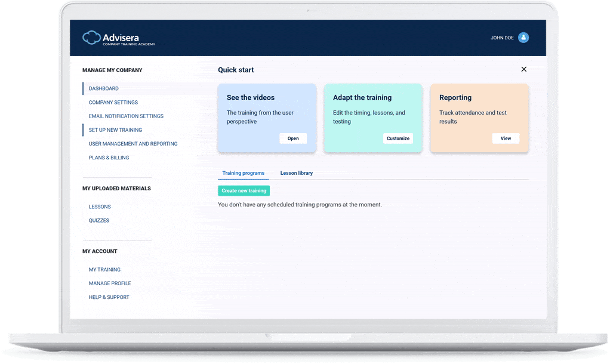610x364 pixels.
Task: Open User Management and Reporting
Action: coord(133,144)
